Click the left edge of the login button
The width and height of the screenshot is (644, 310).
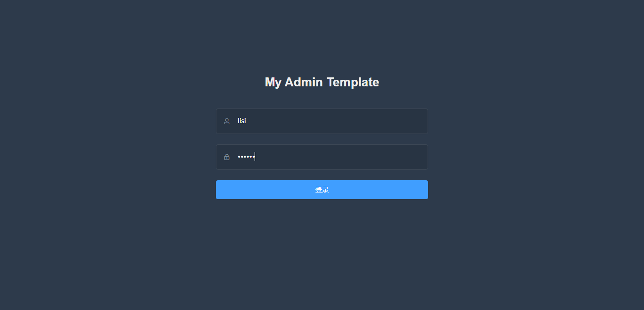point(221,190)
